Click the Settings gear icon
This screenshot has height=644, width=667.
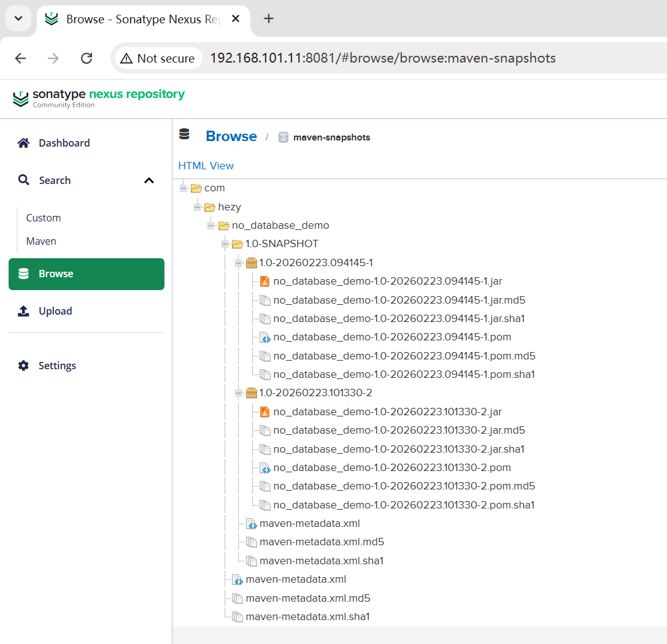pos(23,366)
